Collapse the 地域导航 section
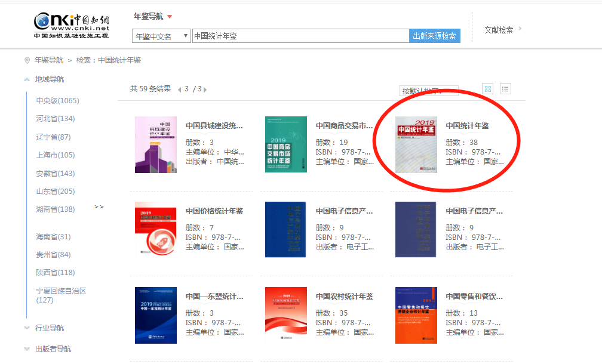This screenshot has width=602, height=364. coord(27,79)
